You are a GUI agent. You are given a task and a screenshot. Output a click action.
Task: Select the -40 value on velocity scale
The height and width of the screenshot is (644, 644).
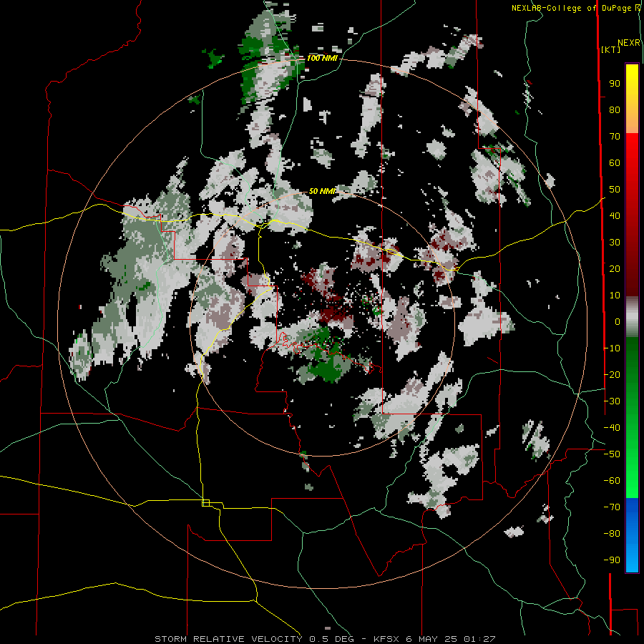click(x=612, y=428)
